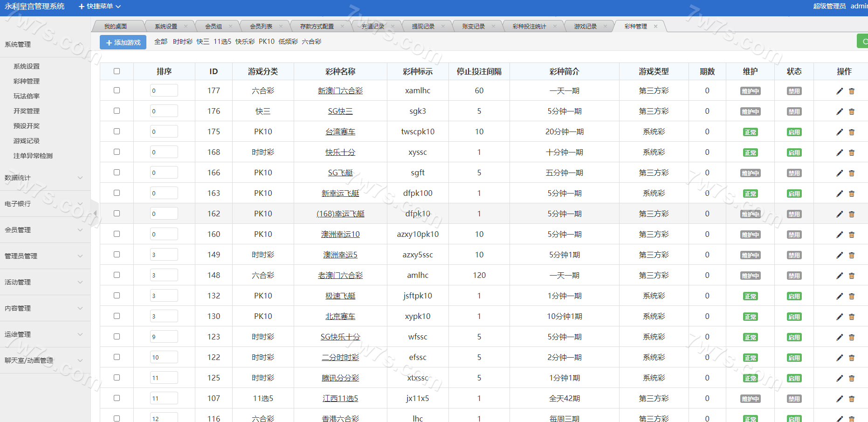This screenshot has width=868, height=422.
Task: Toggle 维护中 maintenance badge for SG飞艇
Action: point(750,173)
